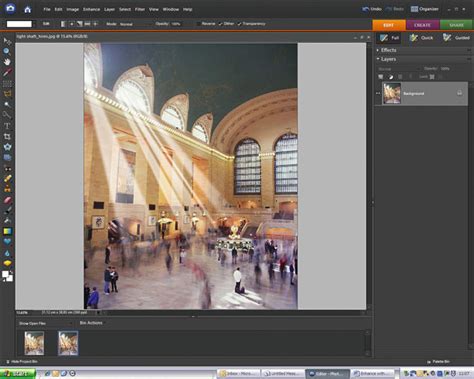Select the Red Eye Removal tool

[x=7, y=168]
